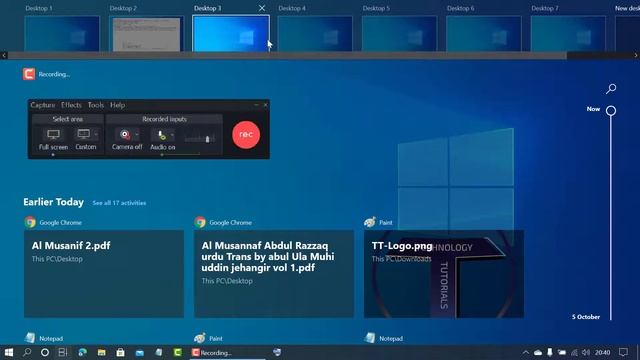
Task: Click the Task View taskbar icon
Action: [x=63, y=352]
